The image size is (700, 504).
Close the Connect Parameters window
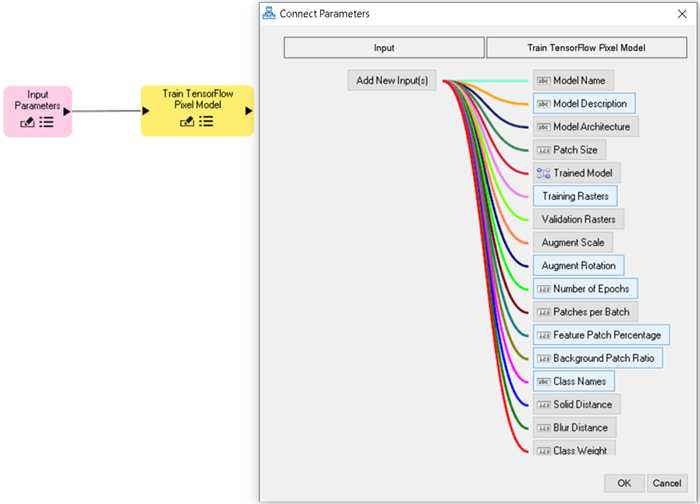click(x=681, y=14)
